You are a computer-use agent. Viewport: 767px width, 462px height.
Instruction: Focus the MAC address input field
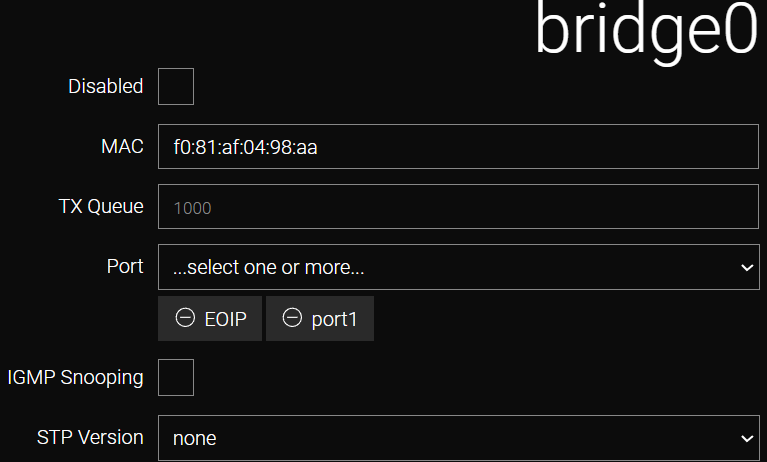click(x=458, y=146)
